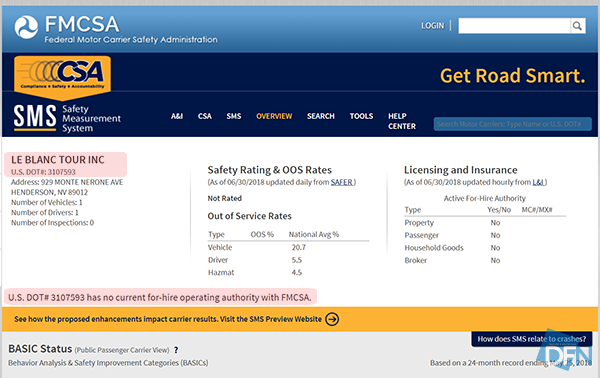Click Active For-Hire Authority label
The height and width of the screenshot is (378, 600).
pos(485,198)
